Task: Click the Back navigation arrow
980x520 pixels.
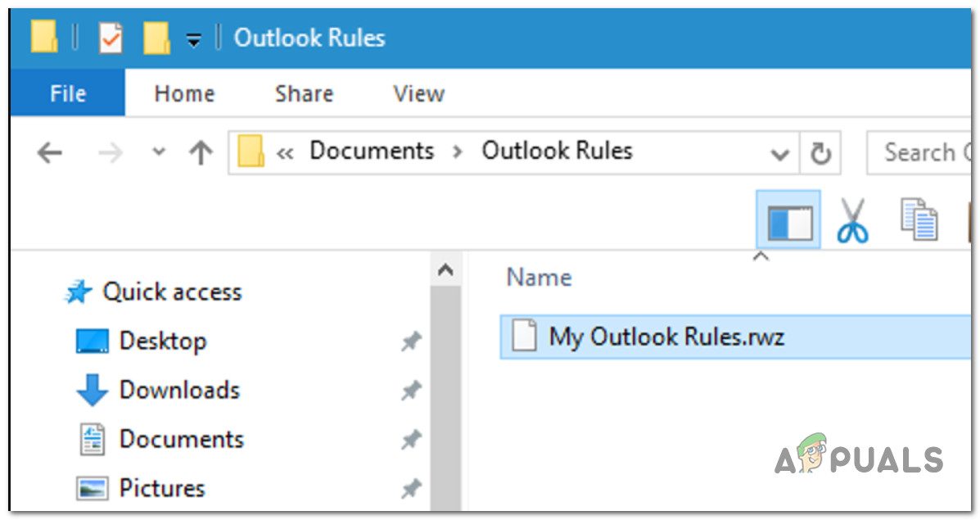Action: (x=49, y=152)
